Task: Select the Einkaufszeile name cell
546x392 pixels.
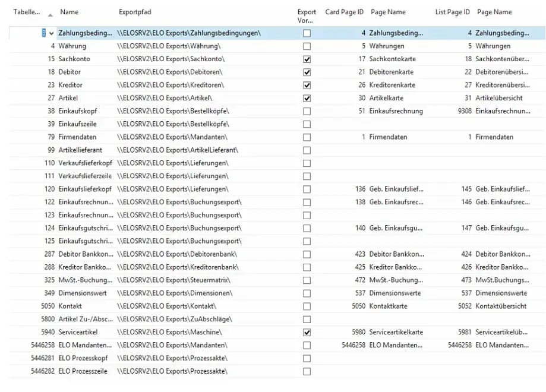Action: click(x=77, y=124)
